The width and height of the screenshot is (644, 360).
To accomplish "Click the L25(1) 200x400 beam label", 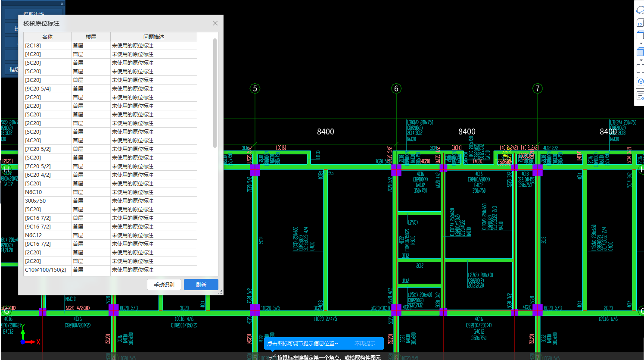I will (420, 295).
